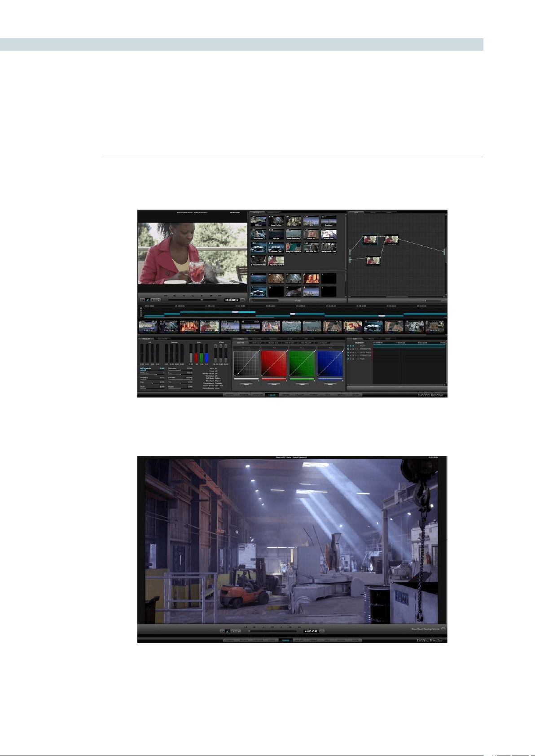This screenshot has height=756, width=535.
Task: Click rewind in the lower full-screen viewer transport
Action: tap(246, 627)
